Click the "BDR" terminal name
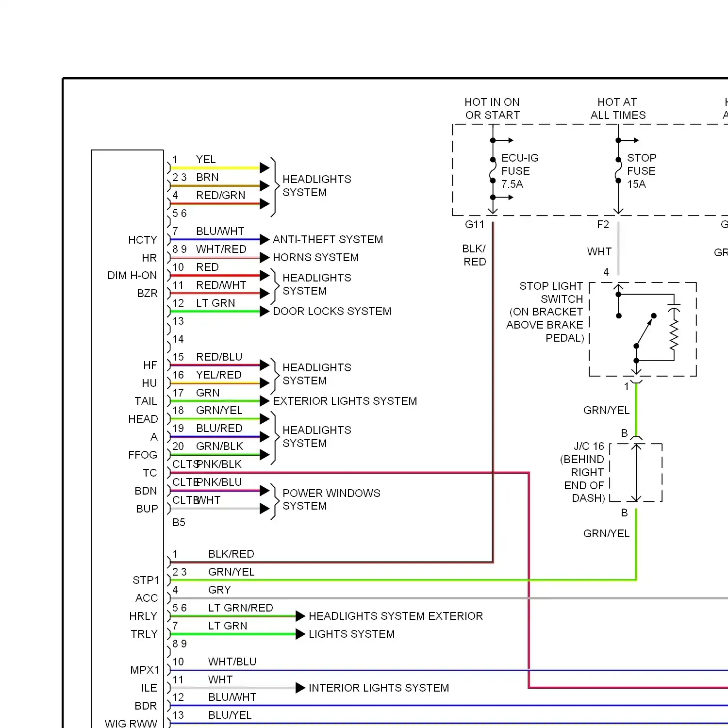 click(x=146, y=706)
